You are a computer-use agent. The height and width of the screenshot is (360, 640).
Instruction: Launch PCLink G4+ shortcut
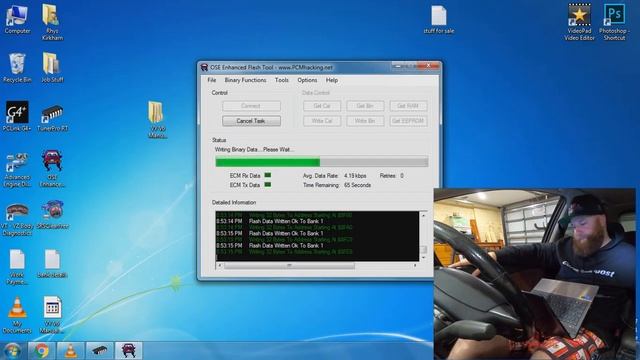17,116
